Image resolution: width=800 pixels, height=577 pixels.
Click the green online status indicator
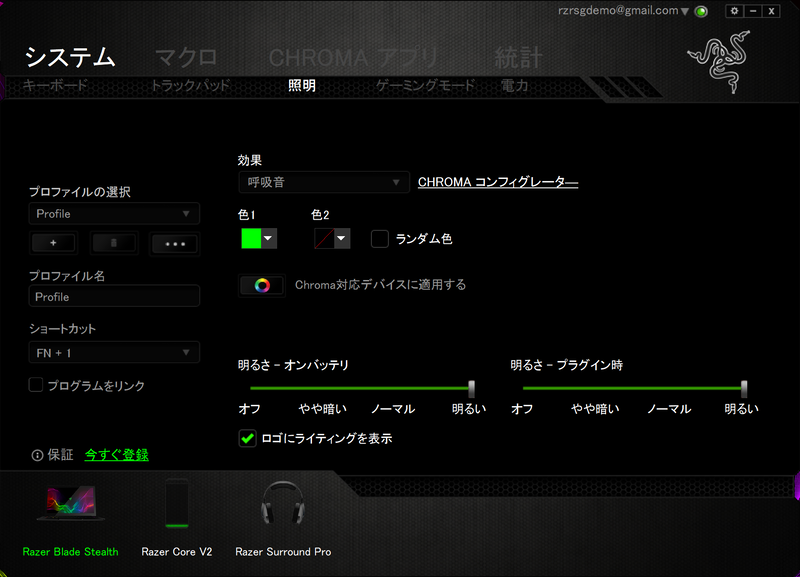click(702, 11)
